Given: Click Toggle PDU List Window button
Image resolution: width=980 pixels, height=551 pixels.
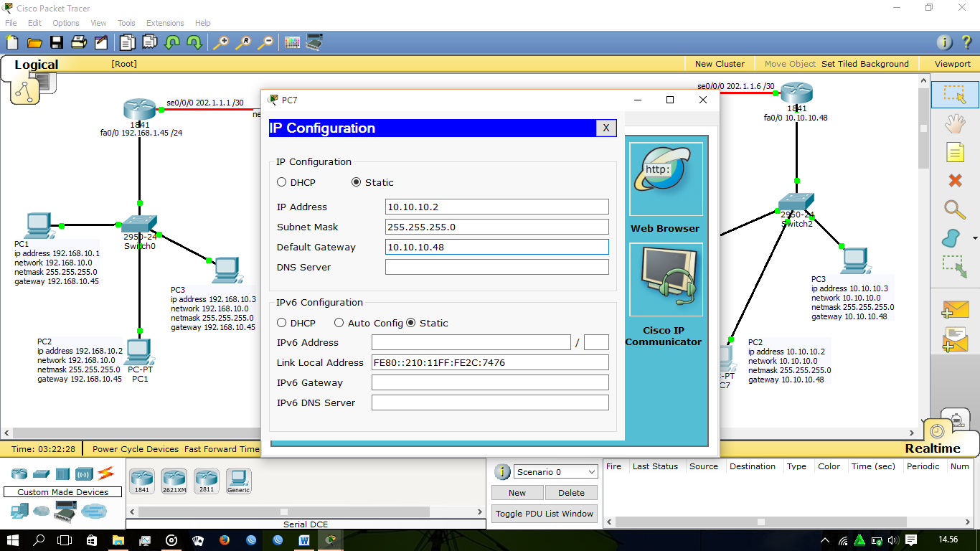Looking at the screenshot, I should pos(545,513).
